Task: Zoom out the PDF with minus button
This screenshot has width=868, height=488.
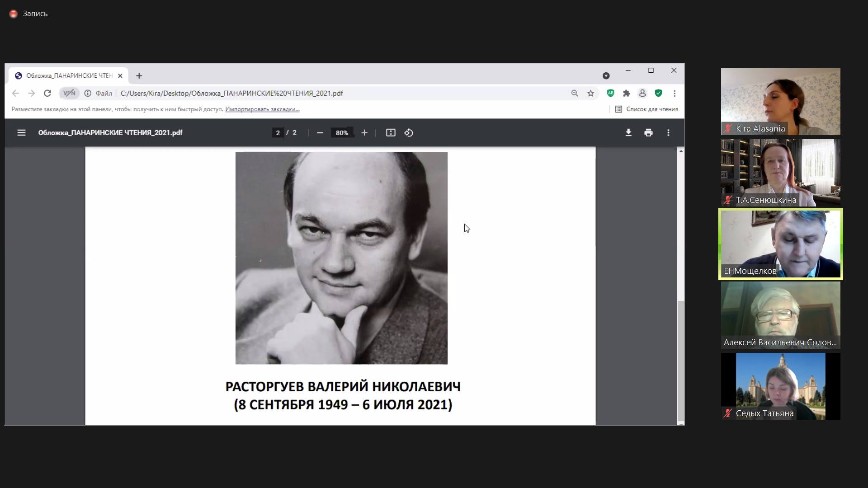Action: pyautogui.click(x=320, y=133)
